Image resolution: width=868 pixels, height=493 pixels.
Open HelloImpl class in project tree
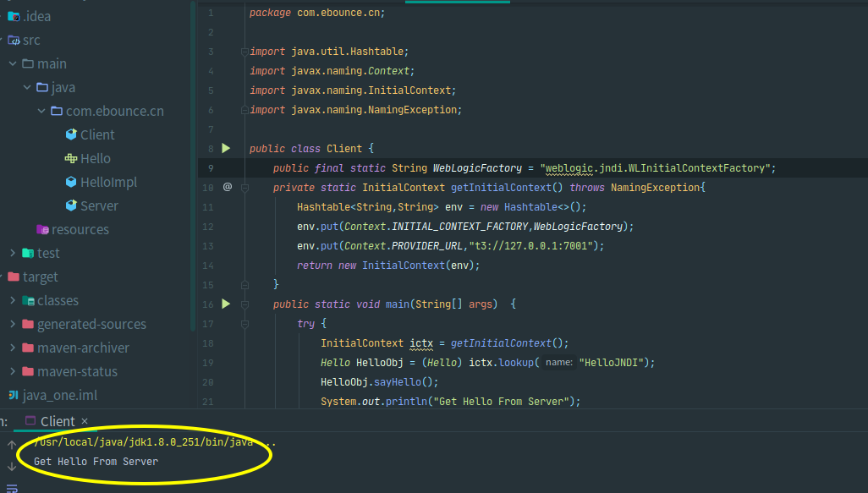[x=107, y=182]
